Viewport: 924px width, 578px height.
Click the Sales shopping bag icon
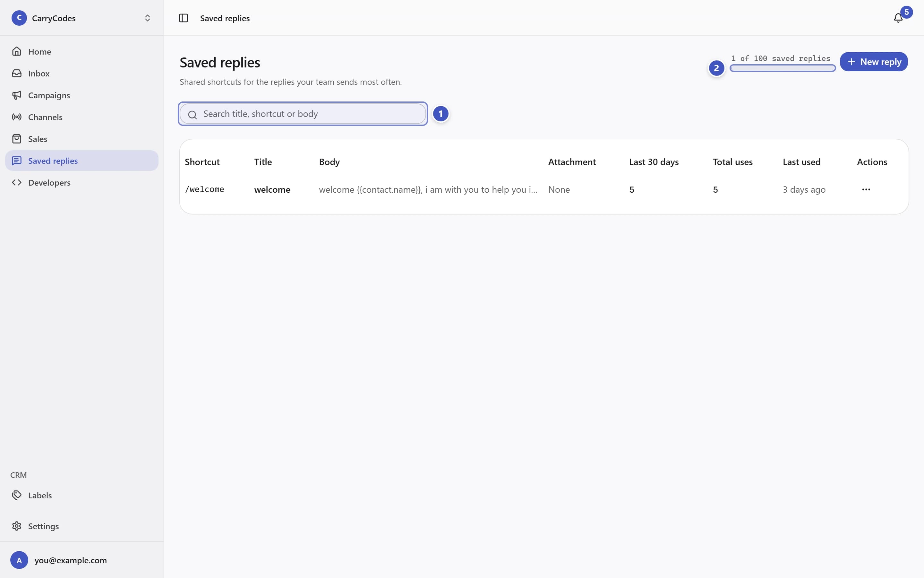pyautogui.click(x=16, y=138)
